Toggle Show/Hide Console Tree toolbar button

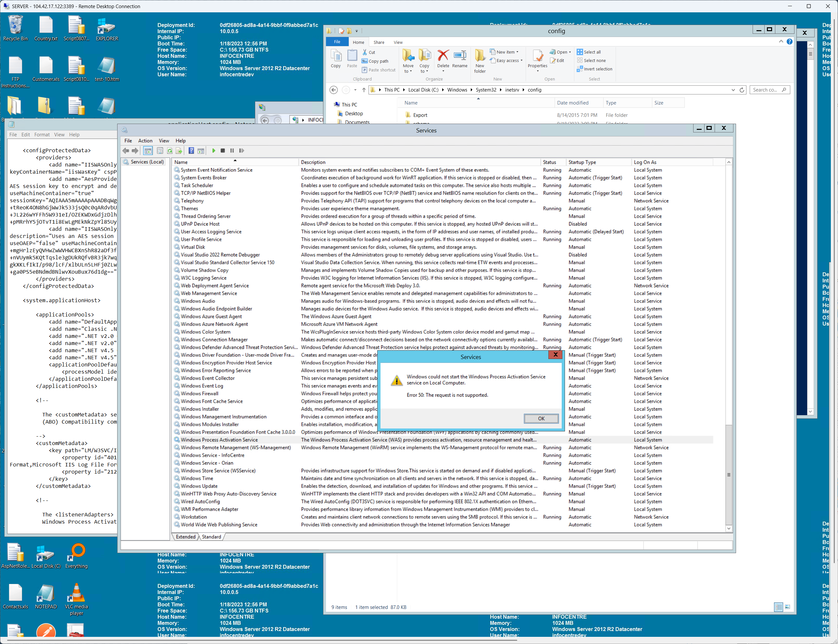pyautogui.click(x=148, y=151)
